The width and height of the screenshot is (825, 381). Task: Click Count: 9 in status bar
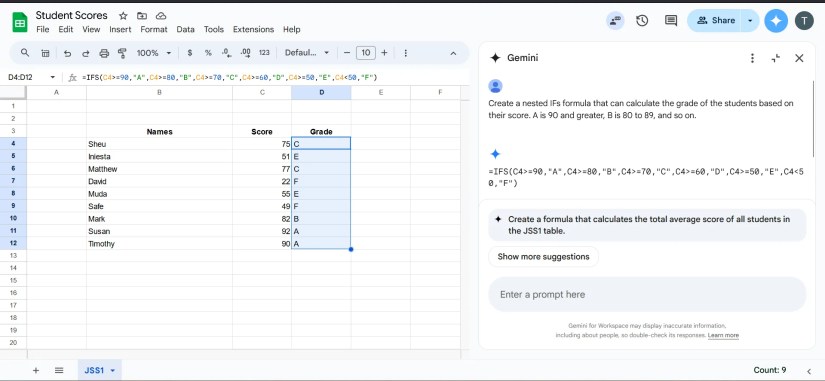pos(770,370)
